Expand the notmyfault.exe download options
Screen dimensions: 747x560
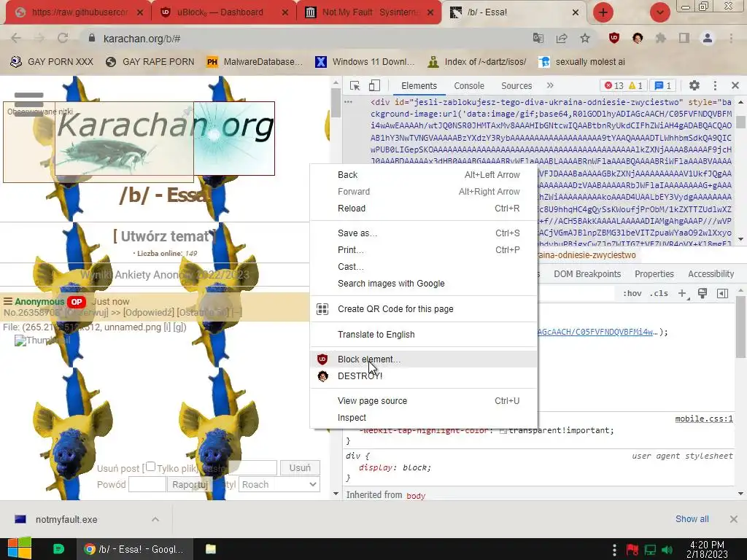point(155,519)
